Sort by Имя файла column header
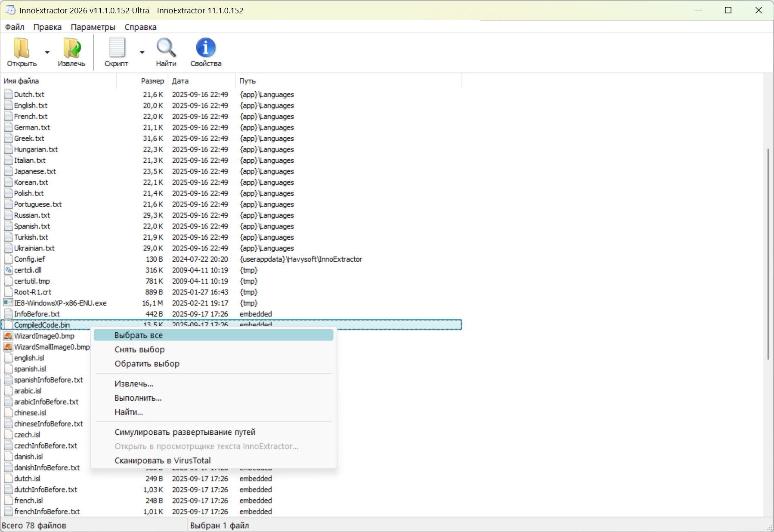 (x=59, y=81)
